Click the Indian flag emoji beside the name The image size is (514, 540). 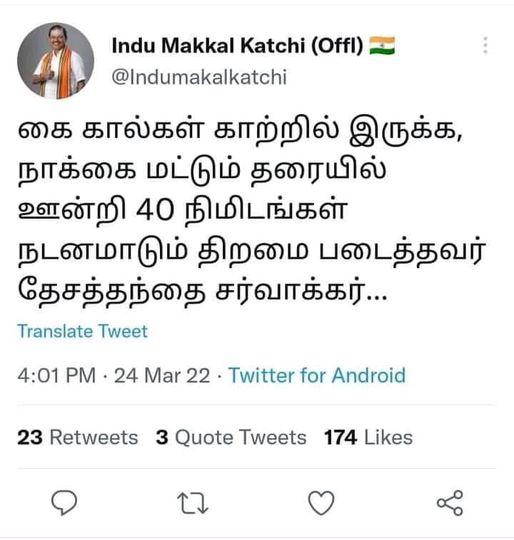point(382,45)
